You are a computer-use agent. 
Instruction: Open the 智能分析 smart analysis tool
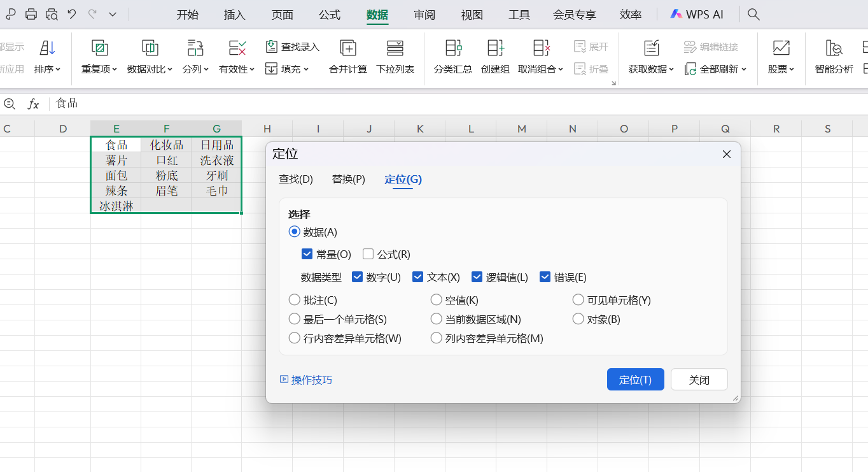click(834, 48)
